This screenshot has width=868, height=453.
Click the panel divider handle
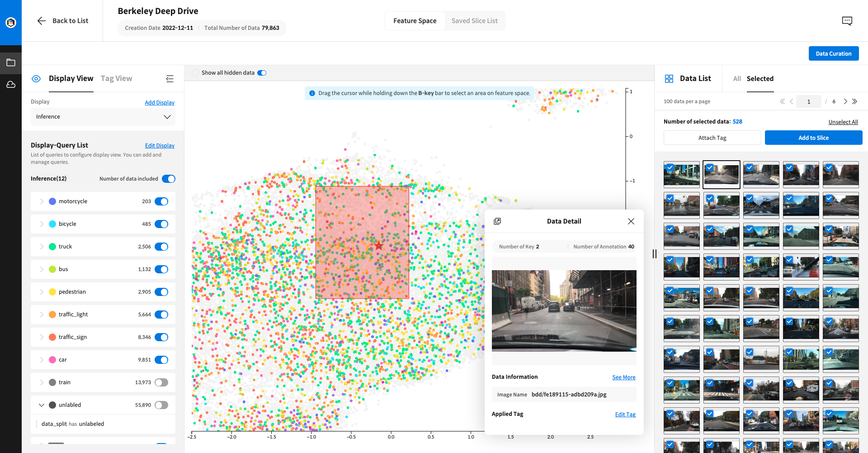[x=655, y=254]
